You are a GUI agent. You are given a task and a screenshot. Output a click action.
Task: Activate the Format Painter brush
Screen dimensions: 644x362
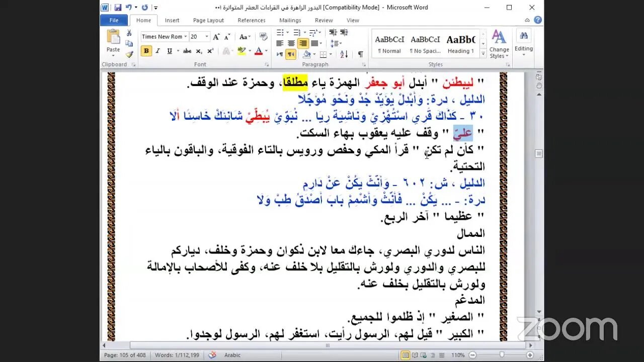pos(129,54)
